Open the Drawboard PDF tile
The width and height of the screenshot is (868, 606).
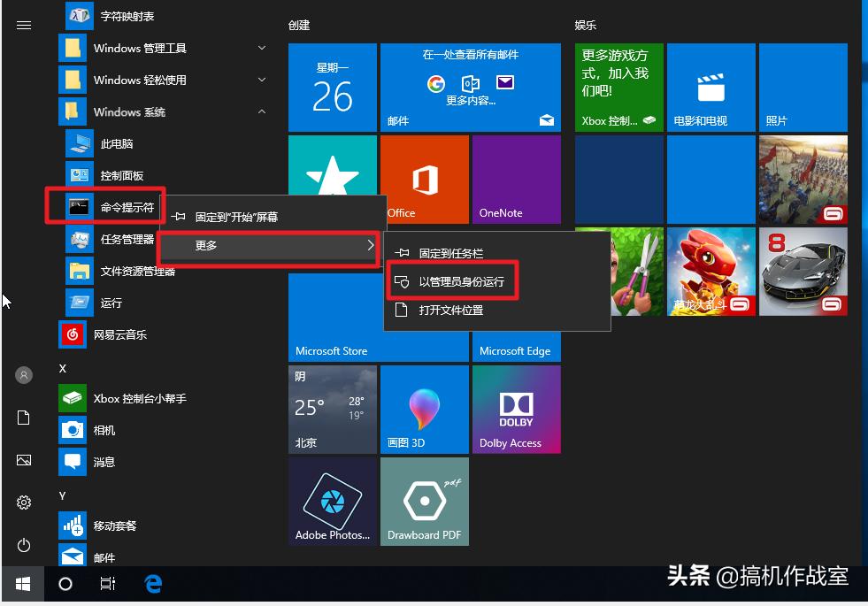coord(424,501)
